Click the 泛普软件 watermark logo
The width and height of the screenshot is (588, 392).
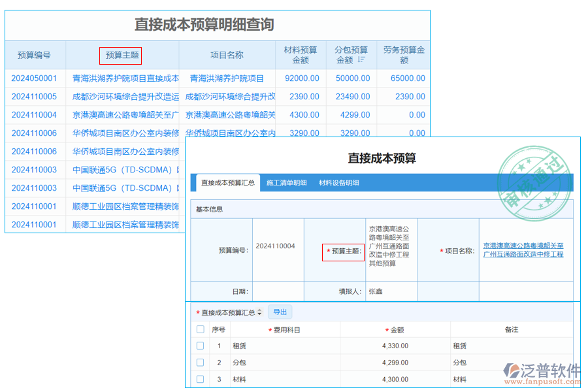click(542, 369)
